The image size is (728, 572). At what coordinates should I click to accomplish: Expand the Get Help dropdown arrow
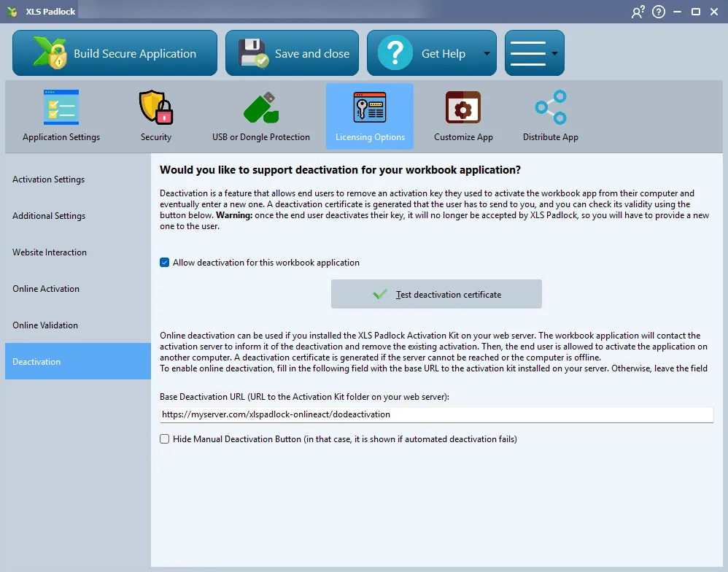pyautogui.click(x=487, y=53)
